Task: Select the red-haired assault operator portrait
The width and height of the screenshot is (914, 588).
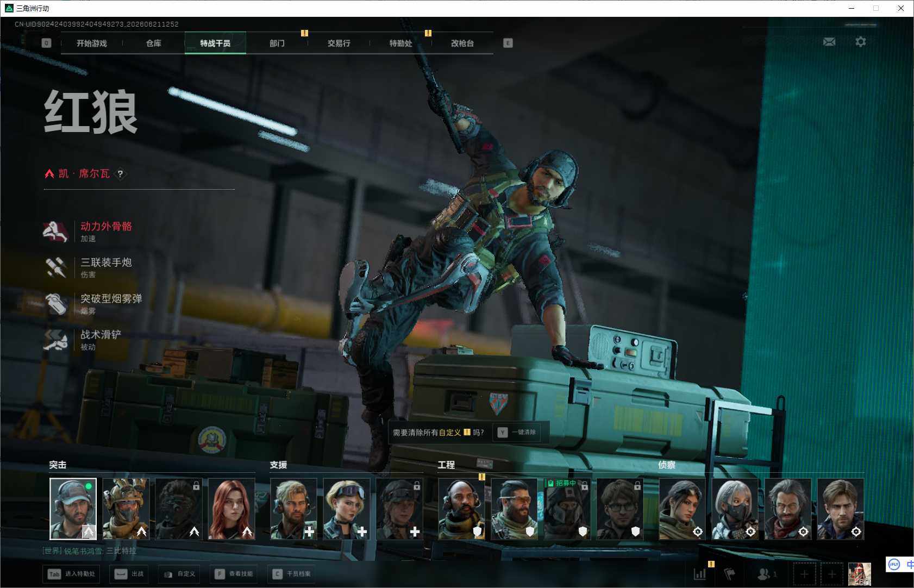Action: click(231, 509)
